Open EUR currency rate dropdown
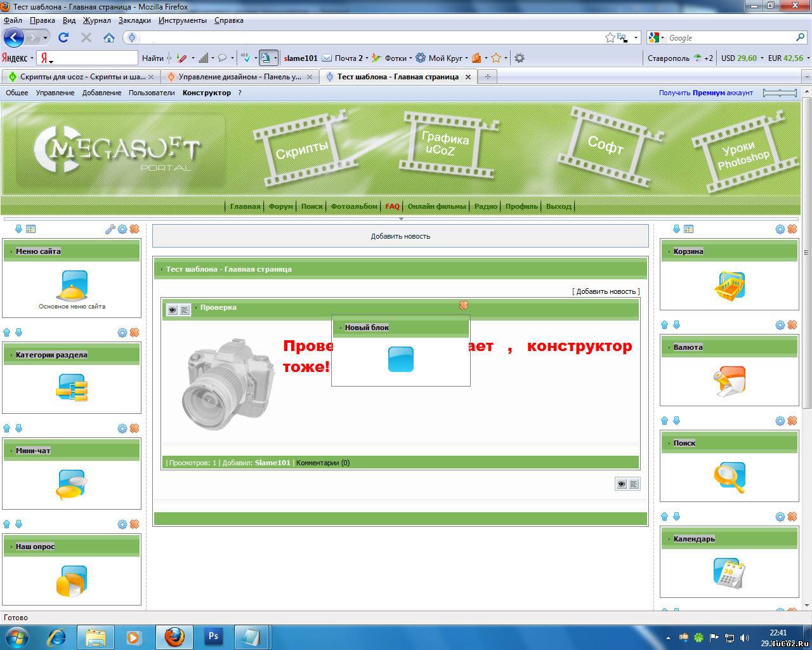 click(x=808, y=58)
